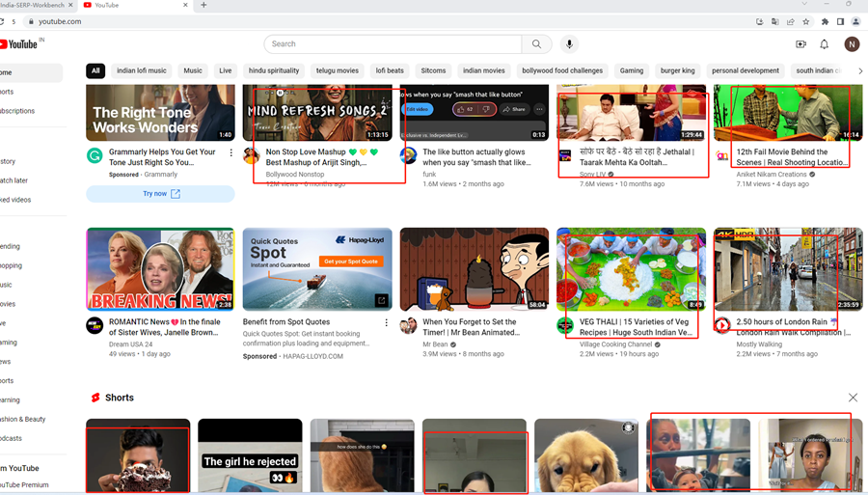The image size is (868, 495).
Task: Dismiss the Shorts shelf
Action: coord(853,398)
